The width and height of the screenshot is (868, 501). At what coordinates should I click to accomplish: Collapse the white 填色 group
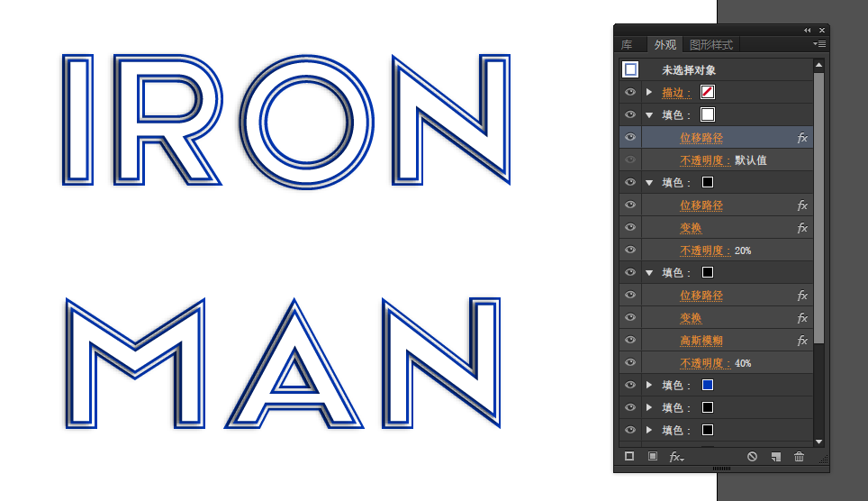[649, 115]
